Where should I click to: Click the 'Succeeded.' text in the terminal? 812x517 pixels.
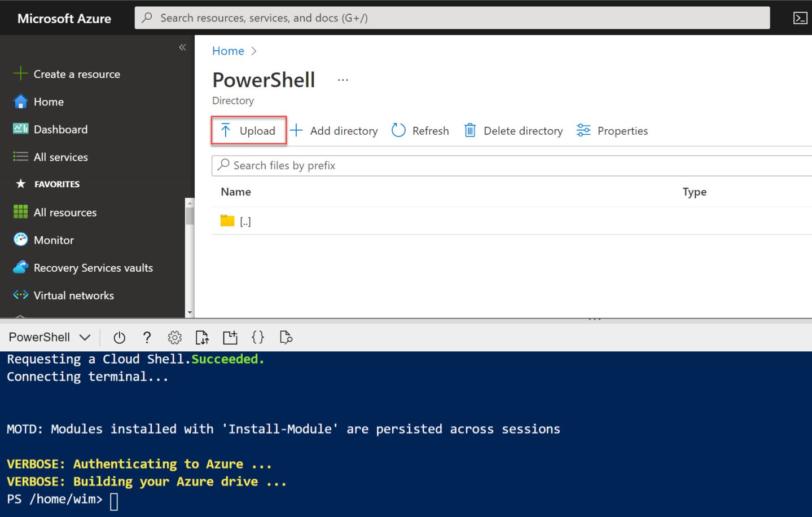point(228,359)
